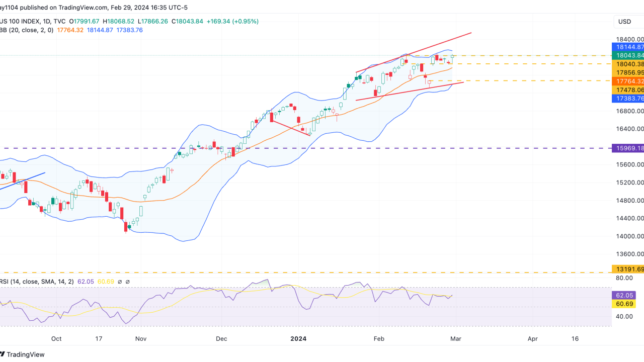Click the BB lower value 17383.76 in legend
Screen dimensions: 644x362
tap(129, 30)
